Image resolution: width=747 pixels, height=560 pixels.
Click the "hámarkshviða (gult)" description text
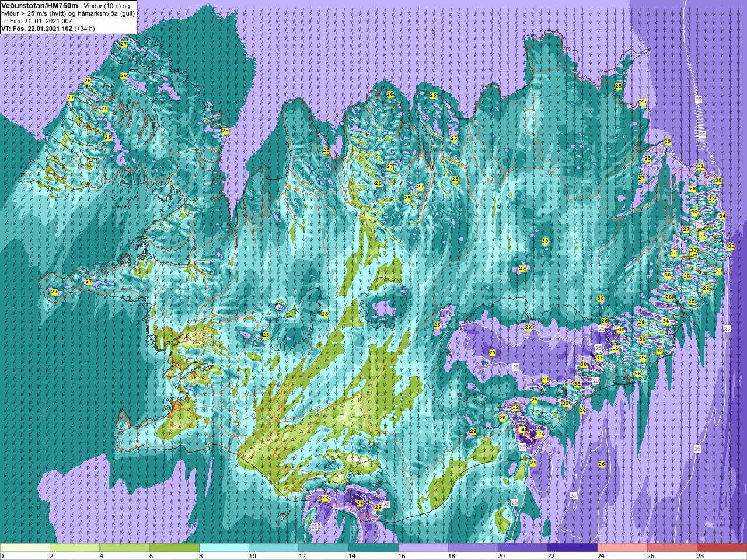(106, 13)
